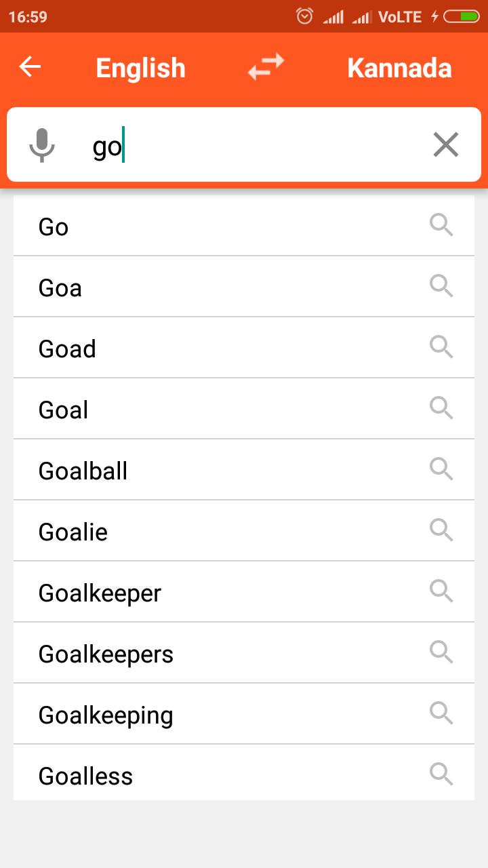Tap search icon next to Goad

tap(441, 347)
